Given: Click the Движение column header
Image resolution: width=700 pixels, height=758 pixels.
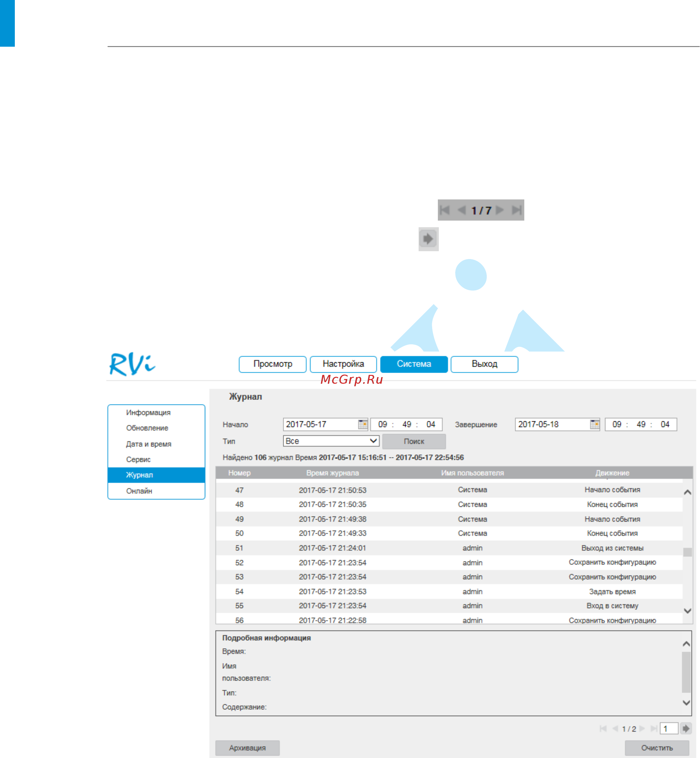Looking at the screenshot, I should tap(612, 473).
